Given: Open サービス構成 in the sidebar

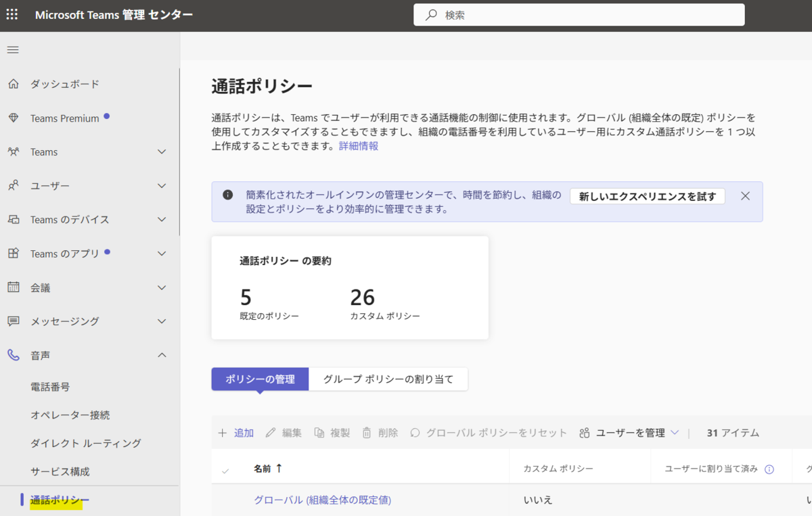Looking at the screenshot, I should coord(60,471).
